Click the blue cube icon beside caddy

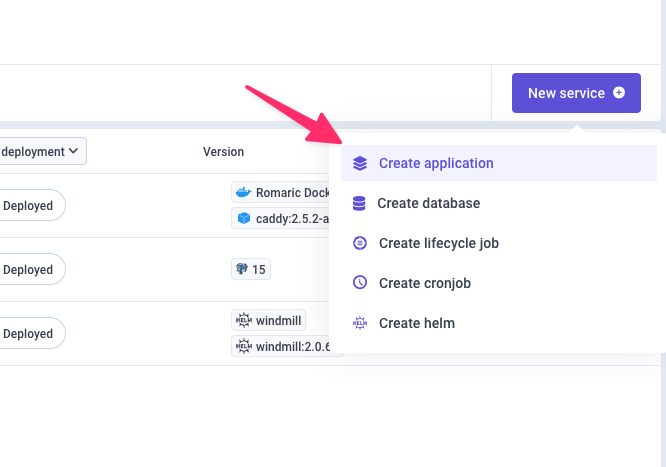pyautogui.click(x=241, y=217)
